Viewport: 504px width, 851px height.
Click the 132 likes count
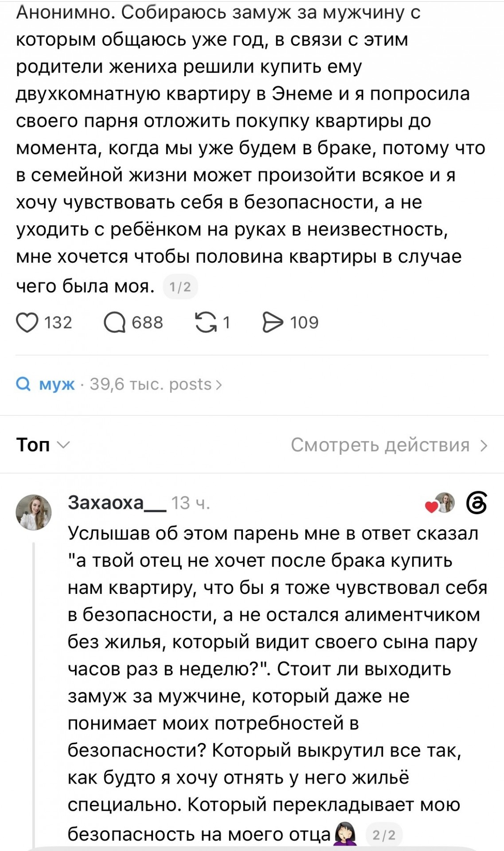(58, 323)
